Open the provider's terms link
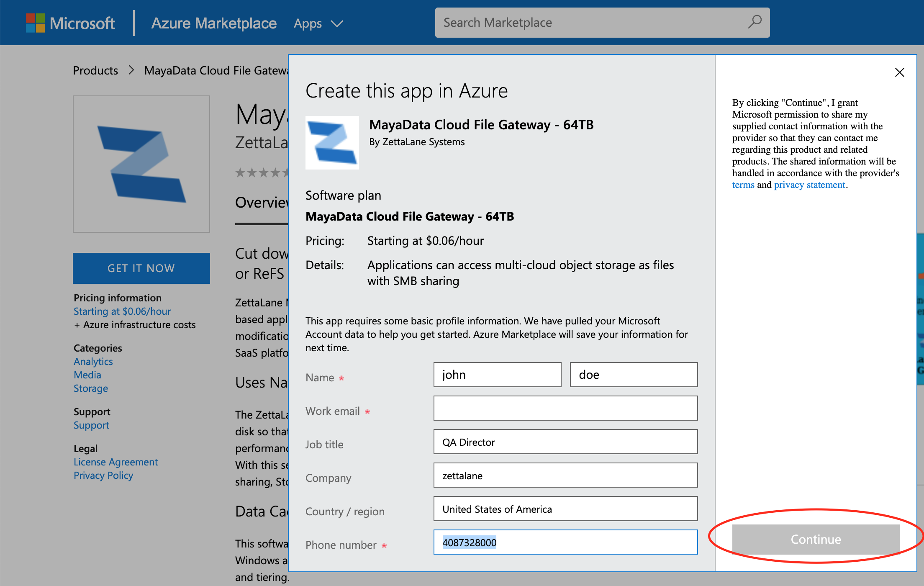The height and width of the screenshot is (586, 924). click(x=743, y=185)
